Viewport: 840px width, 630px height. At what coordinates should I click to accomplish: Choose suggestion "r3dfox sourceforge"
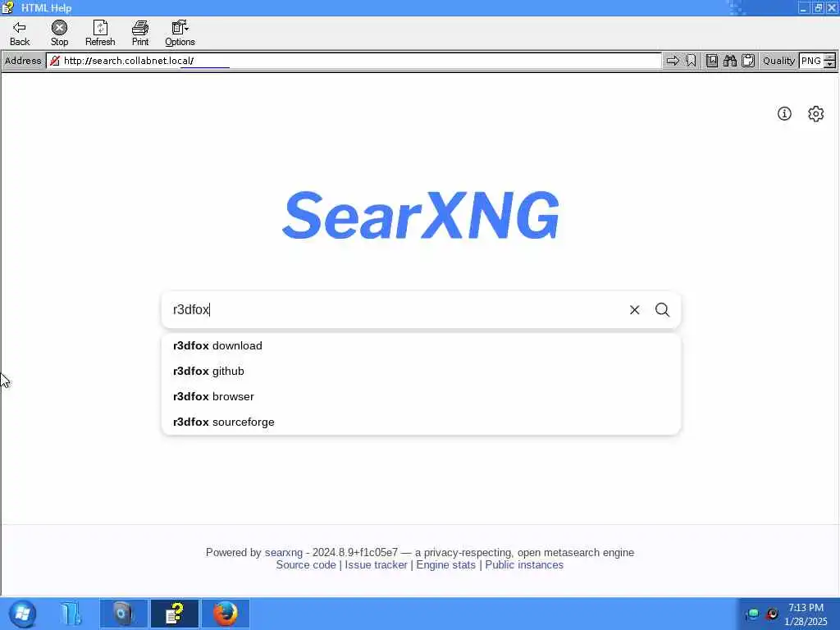point(421,422)
